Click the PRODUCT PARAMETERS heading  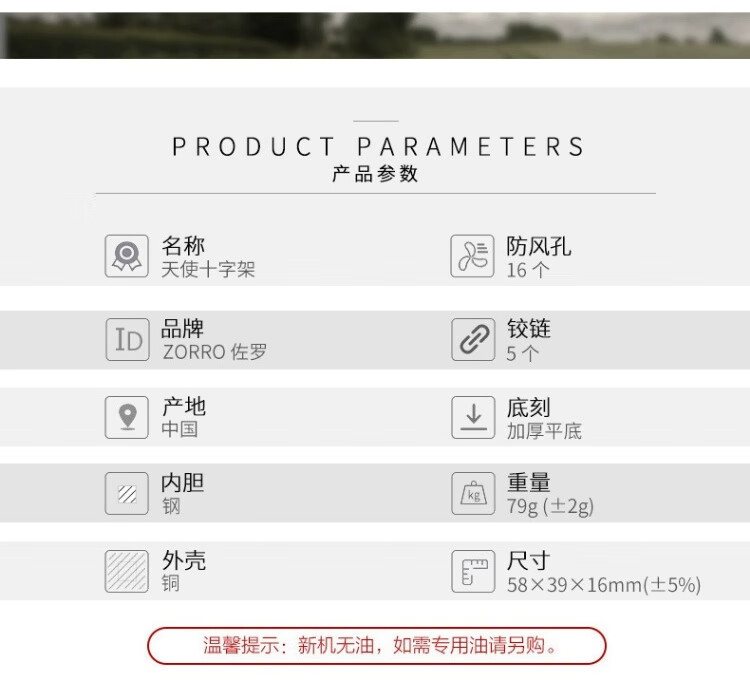coord(378,147)
